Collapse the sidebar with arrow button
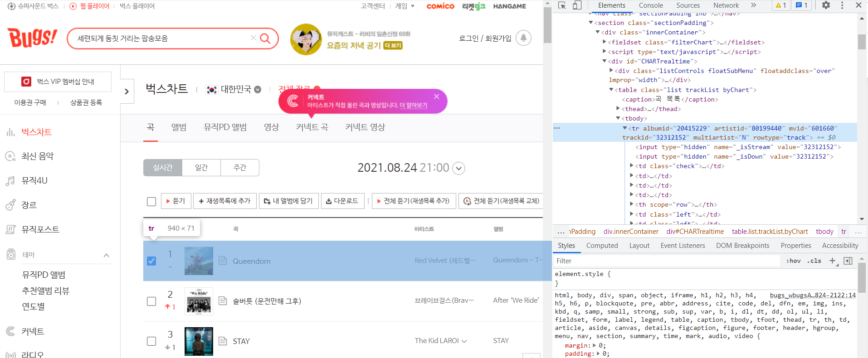The height and width of the screenshot is (358, 868). 127,92
